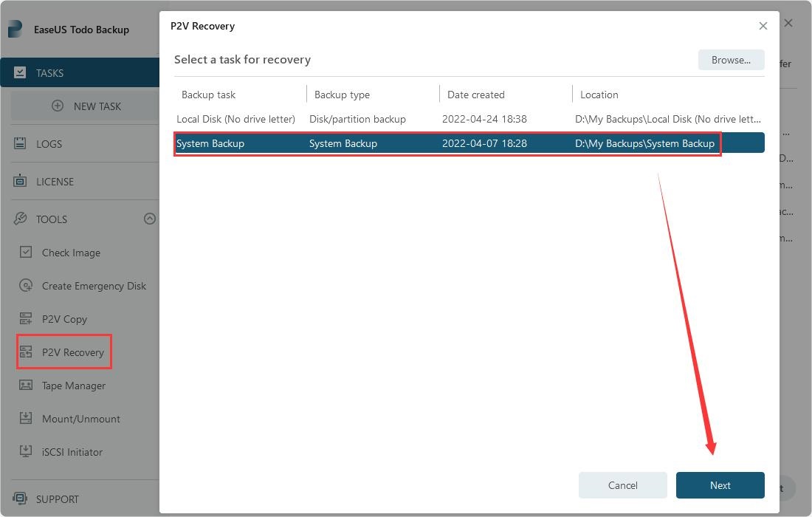
Task: Select iSCSI Initiator tool
Action: pos(72,452)
